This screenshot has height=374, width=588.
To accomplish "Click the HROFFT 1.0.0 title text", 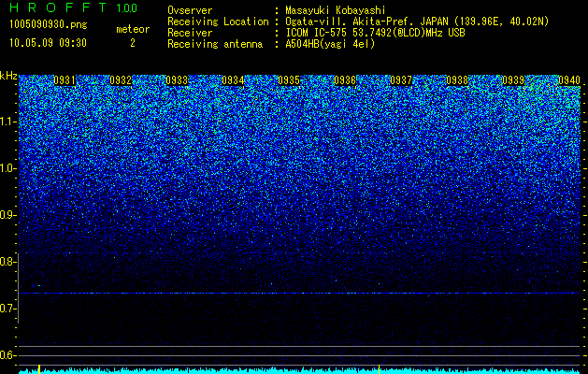I will point(74,7).
